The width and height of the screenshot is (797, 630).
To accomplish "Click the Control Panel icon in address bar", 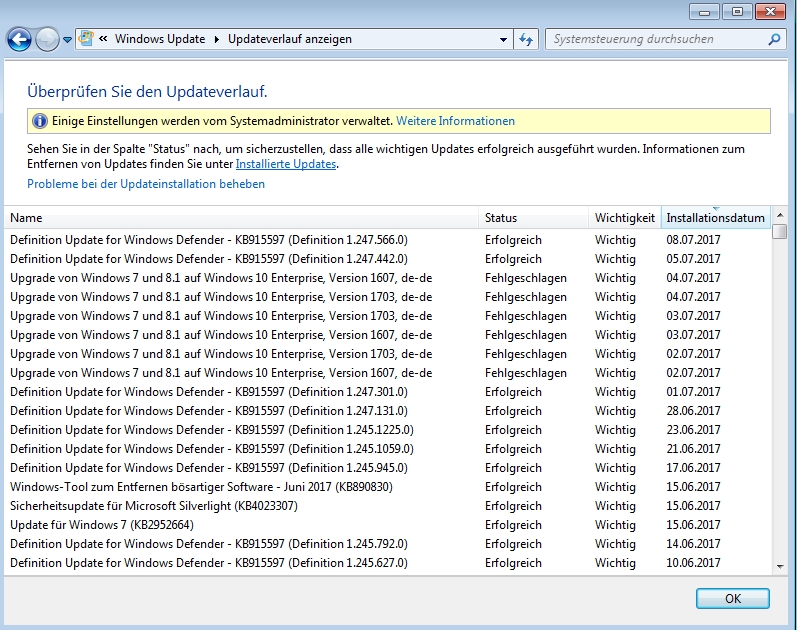I will (x=86, y=39).
